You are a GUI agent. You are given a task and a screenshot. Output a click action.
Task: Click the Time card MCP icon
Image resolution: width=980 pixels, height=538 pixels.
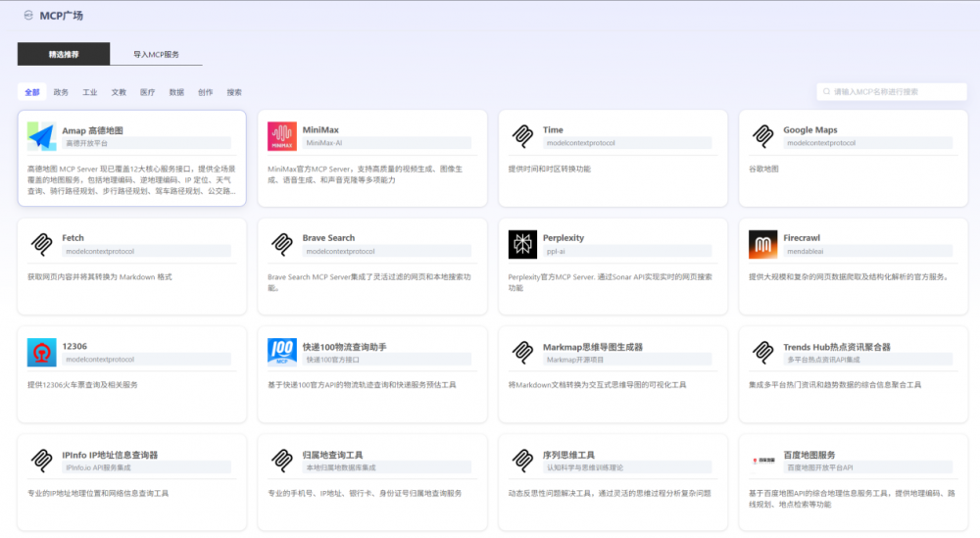[522, 136]
